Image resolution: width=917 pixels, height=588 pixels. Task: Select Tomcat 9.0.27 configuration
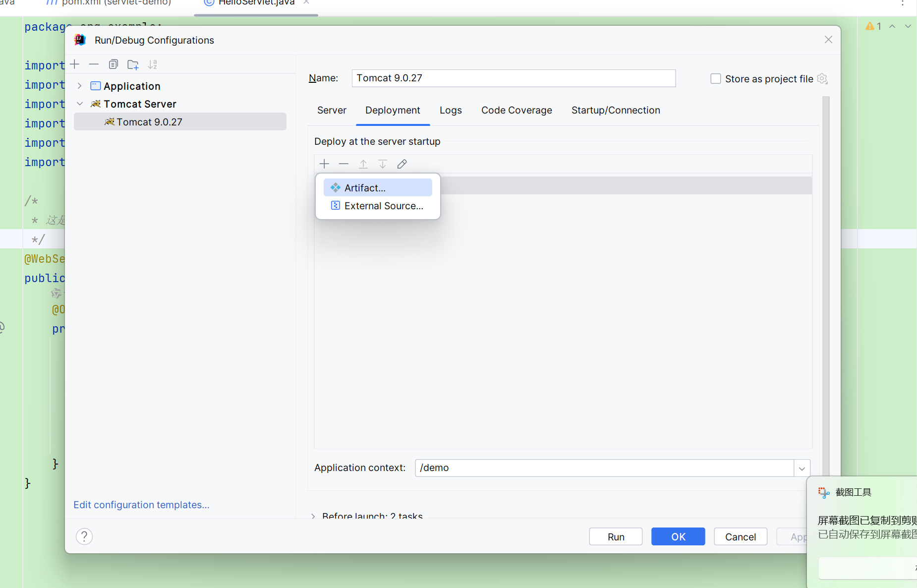pyautogui.click(x=180, y=121)
